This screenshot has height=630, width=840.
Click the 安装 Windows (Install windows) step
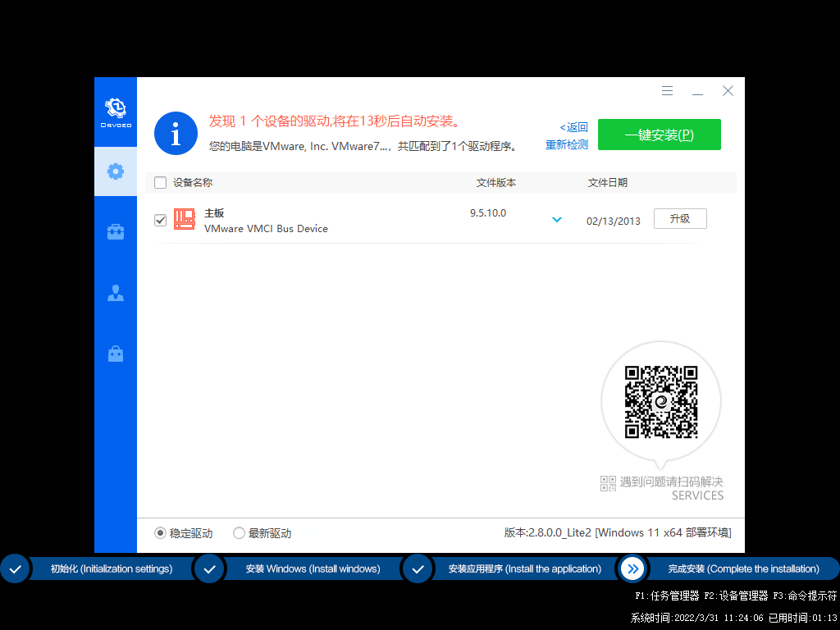click(313, 569)
